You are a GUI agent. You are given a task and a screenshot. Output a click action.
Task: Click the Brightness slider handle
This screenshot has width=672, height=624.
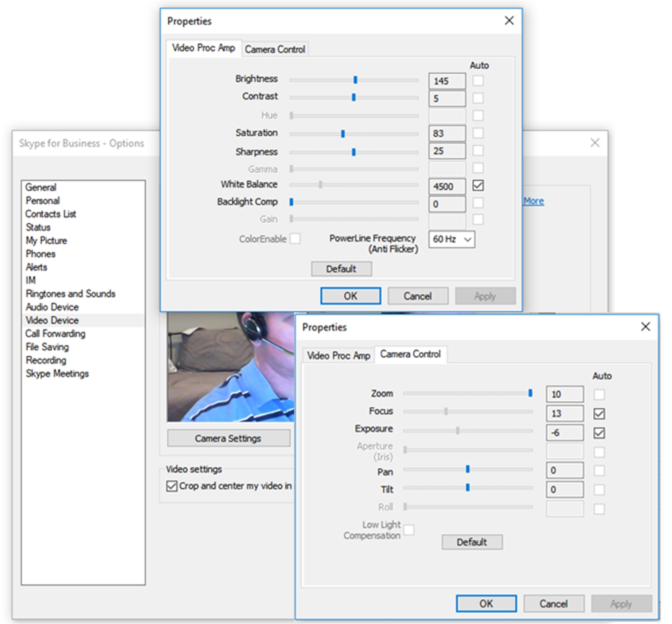tap(355, 80)
